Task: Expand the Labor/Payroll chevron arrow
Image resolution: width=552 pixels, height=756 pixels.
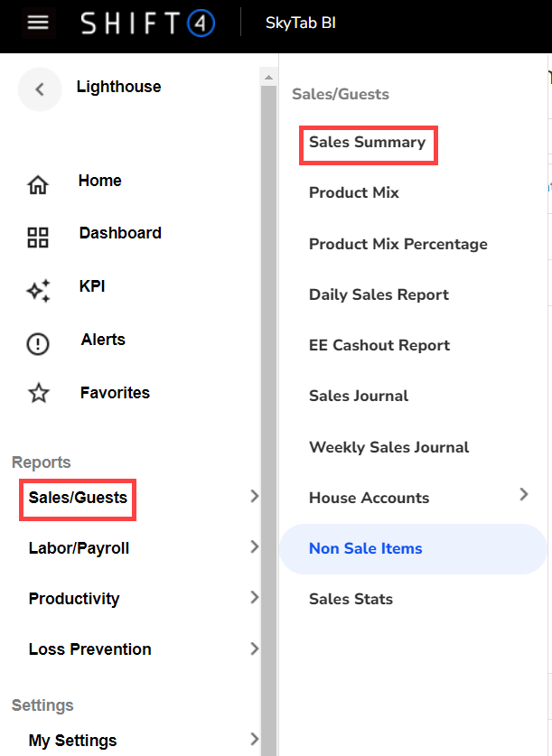Action: point(254,546)
